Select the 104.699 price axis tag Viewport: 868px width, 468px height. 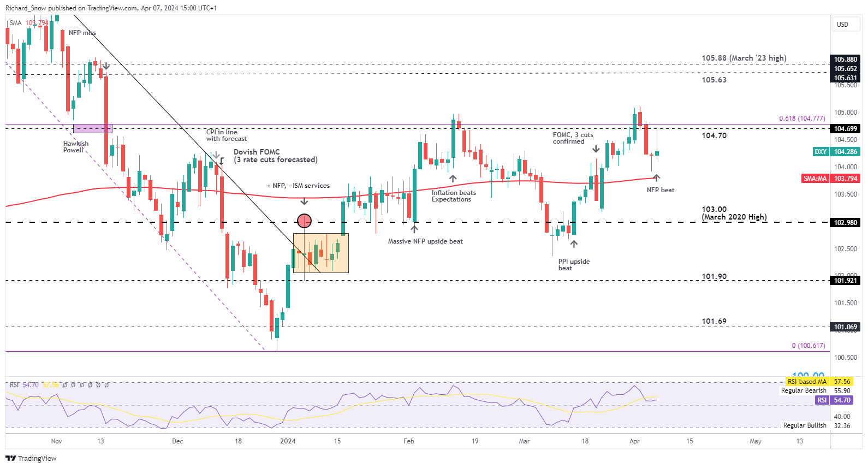846,129
